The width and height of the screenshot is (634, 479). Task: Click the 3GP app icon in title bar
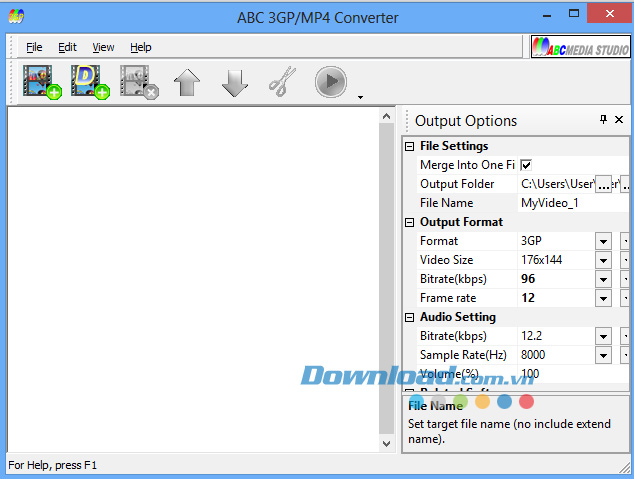[x=16, y=16]
